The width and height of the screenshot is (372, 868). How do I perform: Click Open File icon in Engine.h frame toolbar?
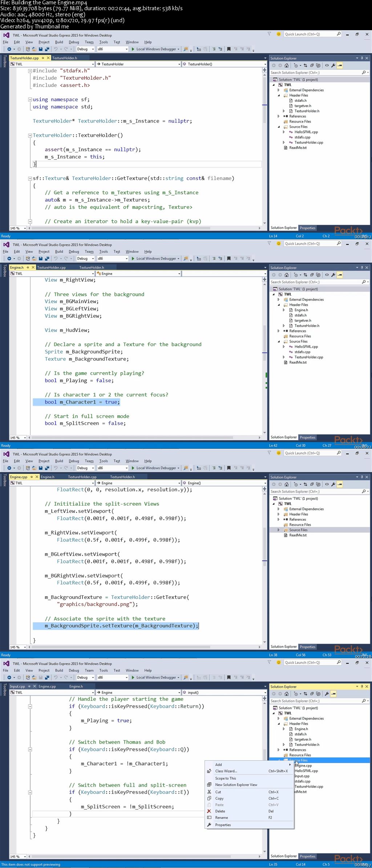(x=34, y=259)
